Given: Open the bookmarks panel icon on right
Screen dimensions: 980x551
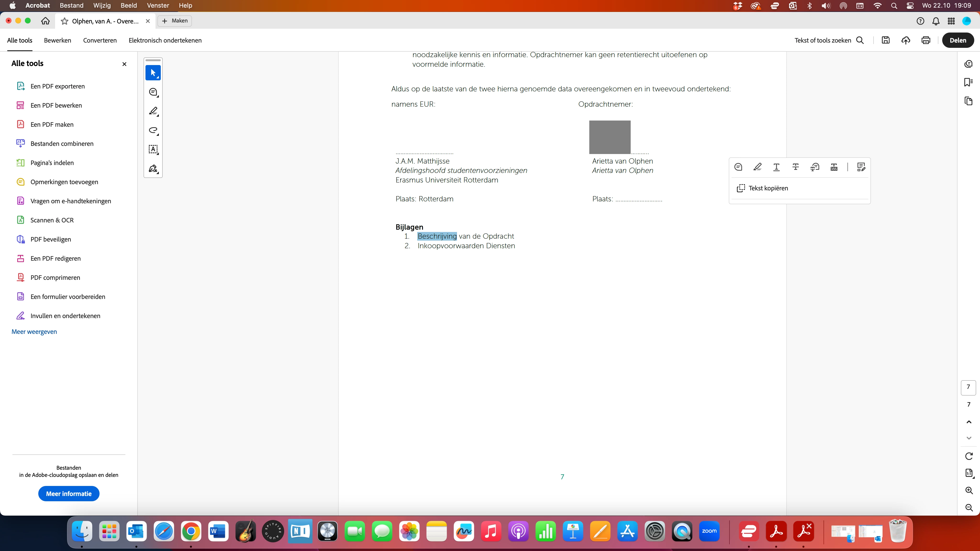Looking at the screenshot, I should click(x=969, y=82).
